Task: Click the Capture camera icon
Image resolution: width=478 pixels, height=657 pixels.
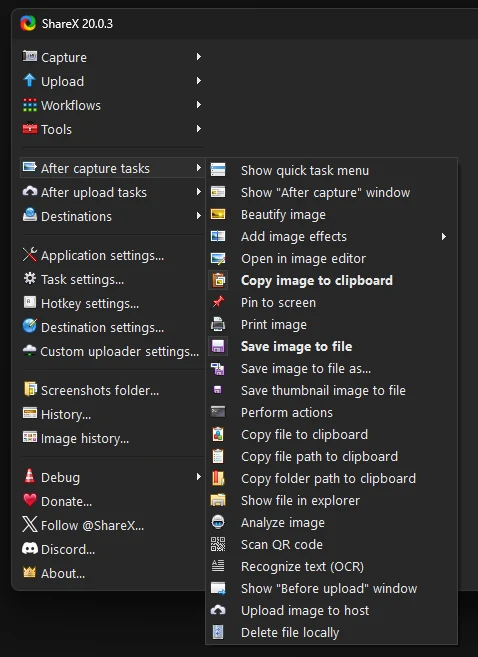Action: tap(29, 56)
